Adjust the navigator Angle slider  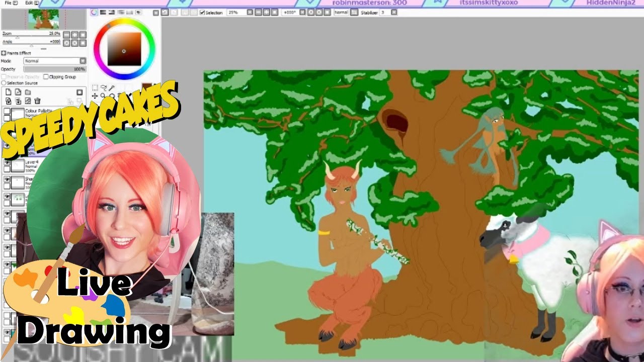point(31,45)
